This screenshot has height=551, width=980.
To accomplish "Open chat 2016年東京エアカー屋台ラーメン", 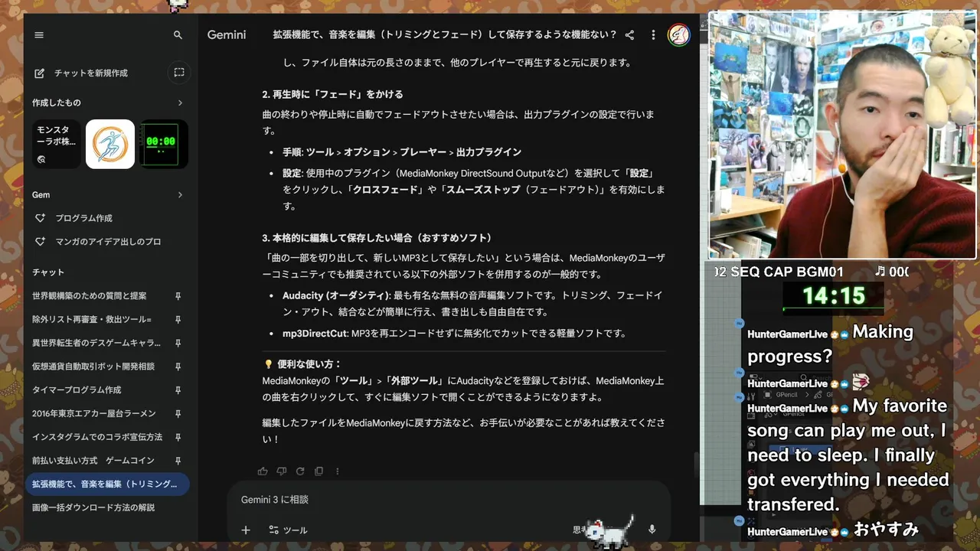I will (x=93, y=414).
